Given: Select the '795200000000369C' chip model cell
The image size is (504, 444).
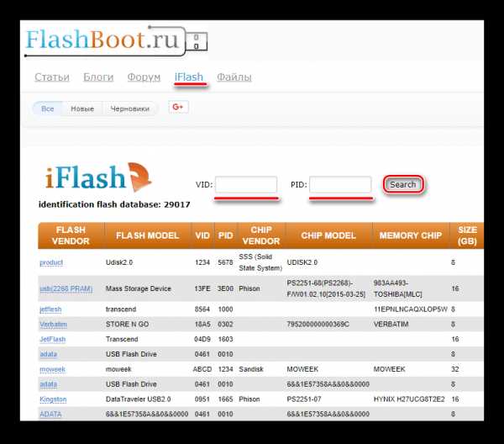Looking at the screenshot, I should tap(318, 324).
